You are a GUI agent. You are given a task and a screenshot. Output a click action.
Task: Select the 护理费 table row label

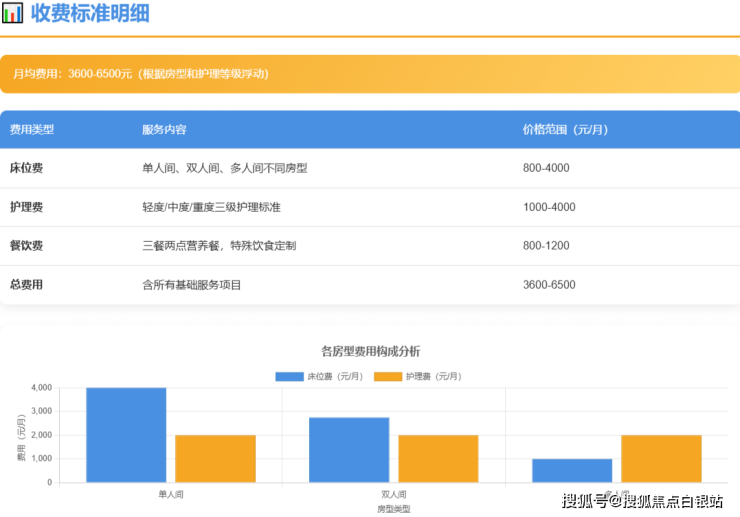pyautogui.click(x=26, y=207)
